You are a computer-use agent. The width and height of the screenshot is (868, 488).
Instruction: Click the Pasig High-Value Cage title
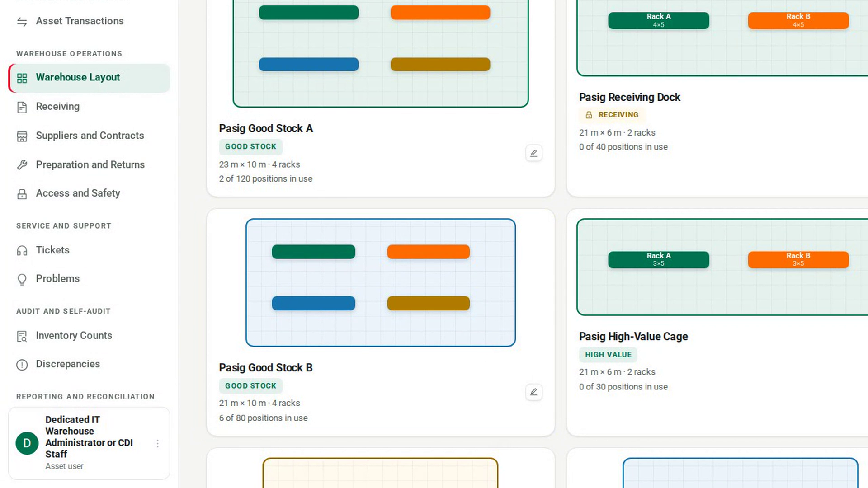(x=633, y=337)
